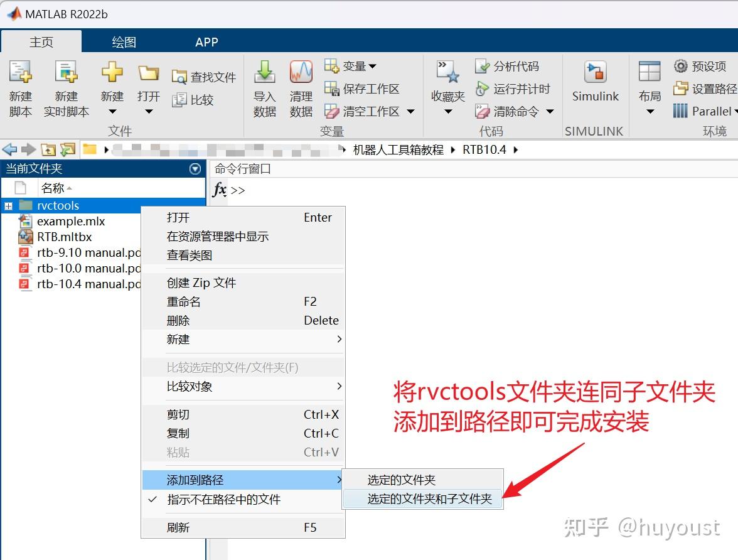Choose 创建 Zip 文件 from the context menu
The image size is (738, 560).
pyautogui.click(x=201, y=283)
